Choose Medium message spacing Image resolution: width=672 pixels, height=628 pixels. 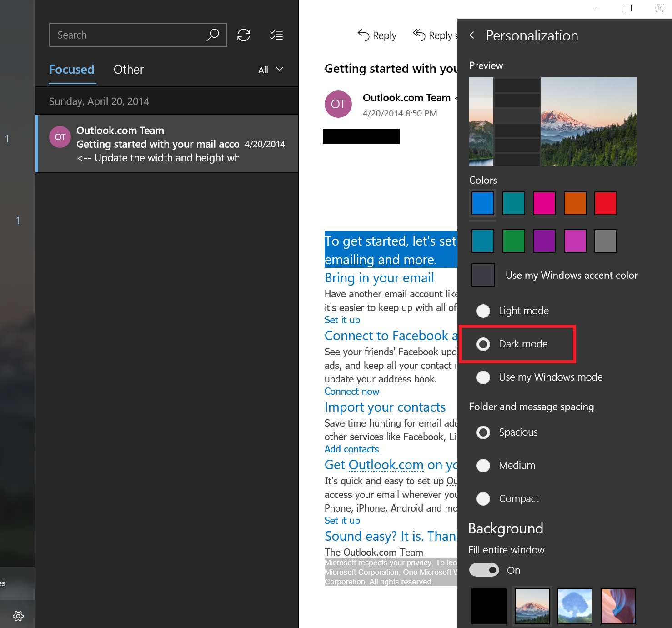point(506,466)
